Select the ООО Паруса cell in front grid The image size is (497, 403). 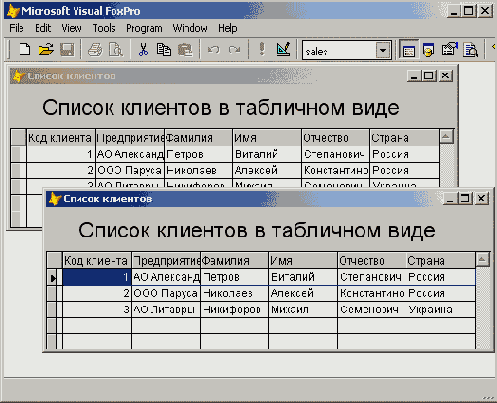point(166,293)
